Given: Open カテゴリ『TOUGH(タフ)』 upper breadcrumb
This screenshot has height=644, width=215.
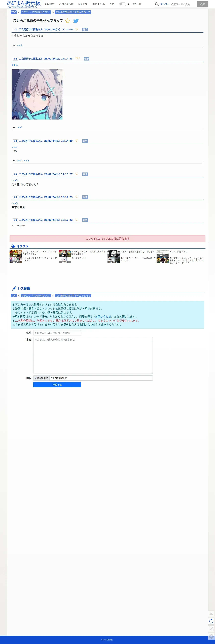Looking at the screenshot, I should tap(36, 12).
